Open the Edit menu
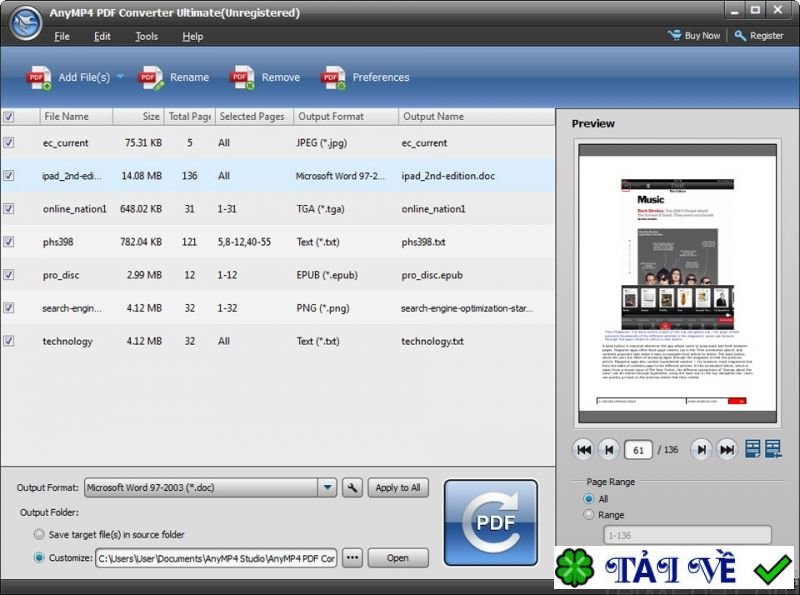This screenshot has height=595, width=800. pyautogui.click(x=101, y=36)
